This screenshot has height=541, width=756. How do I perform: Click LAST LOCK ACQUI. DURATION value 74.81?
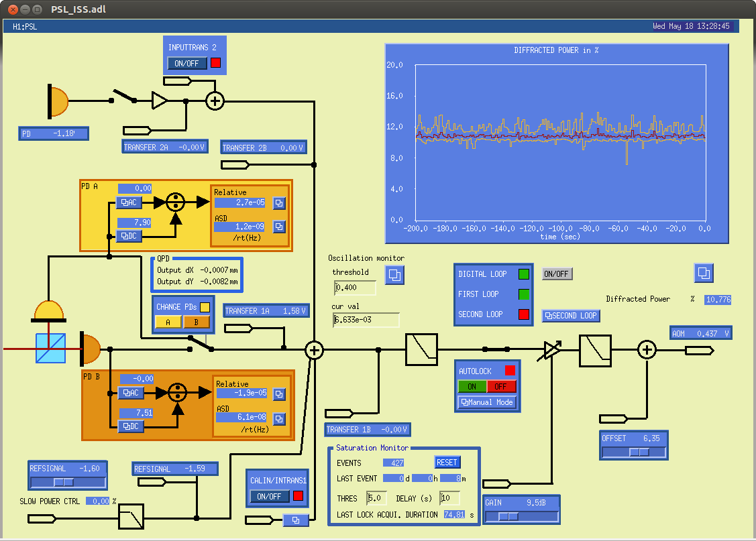pyautogui.click(x=455, y=514)
